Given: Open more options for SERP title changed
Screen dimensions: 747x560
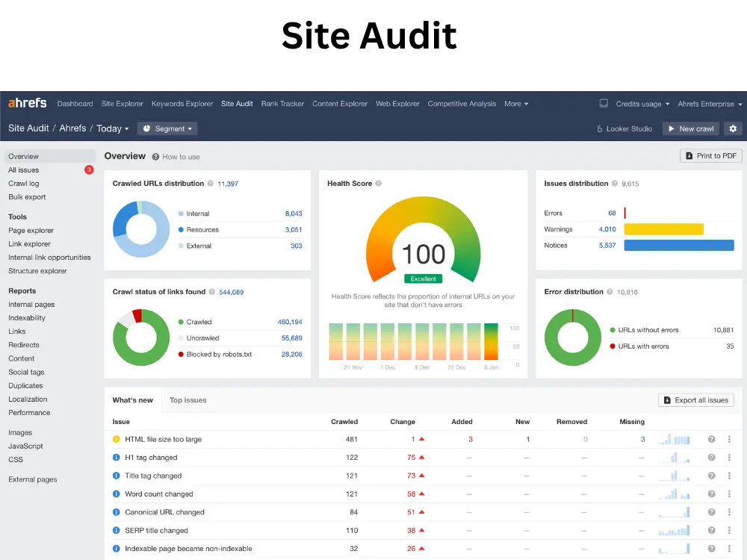Looking at the screenshot, I should pyautogui.click(x=729, y=530).
